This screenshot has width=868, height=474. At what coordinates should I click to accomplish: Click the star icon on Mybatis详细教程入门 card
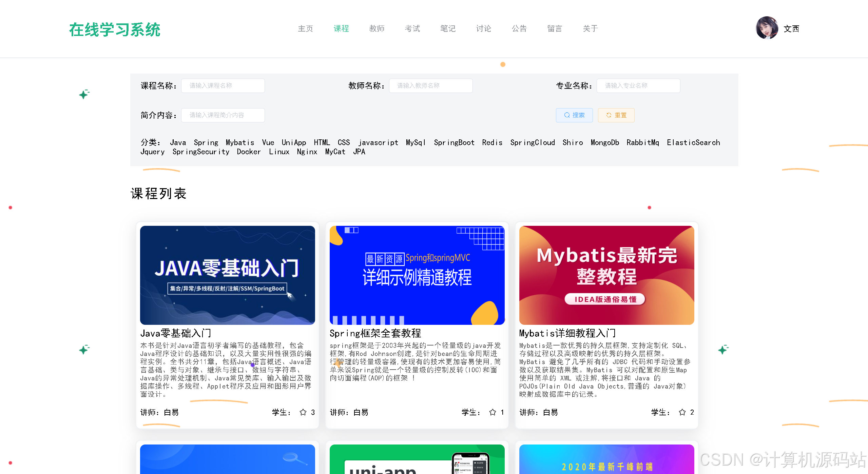[x=681, y=412]
